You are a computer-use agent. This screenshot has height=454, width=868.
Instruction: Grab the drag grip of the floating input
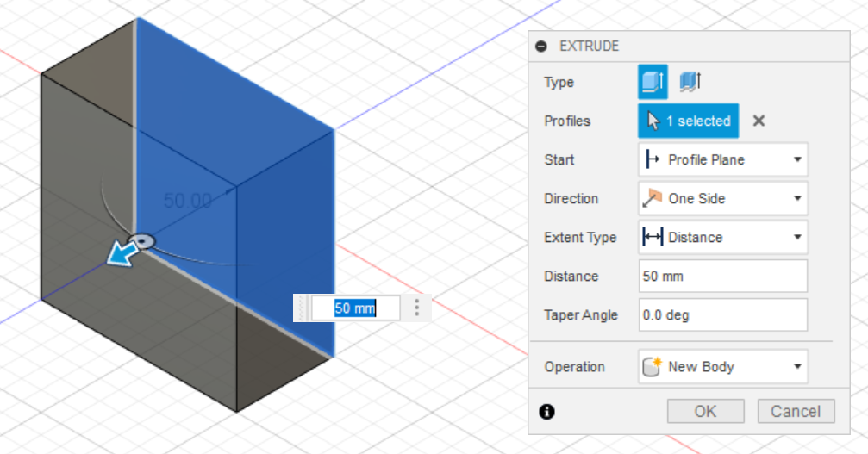click(302, 308)
